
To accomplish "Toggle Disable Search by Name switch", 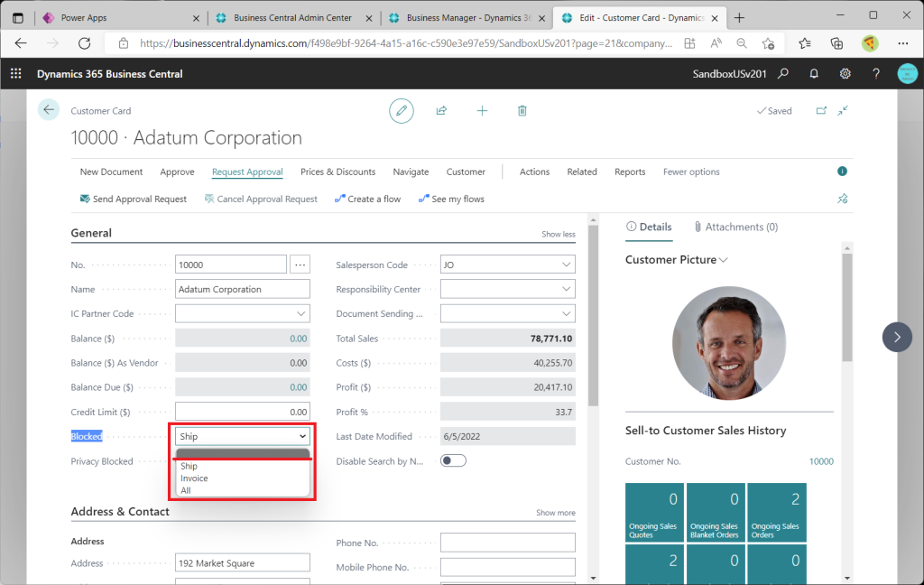I will pyautogui.click(x=453, y=460).
